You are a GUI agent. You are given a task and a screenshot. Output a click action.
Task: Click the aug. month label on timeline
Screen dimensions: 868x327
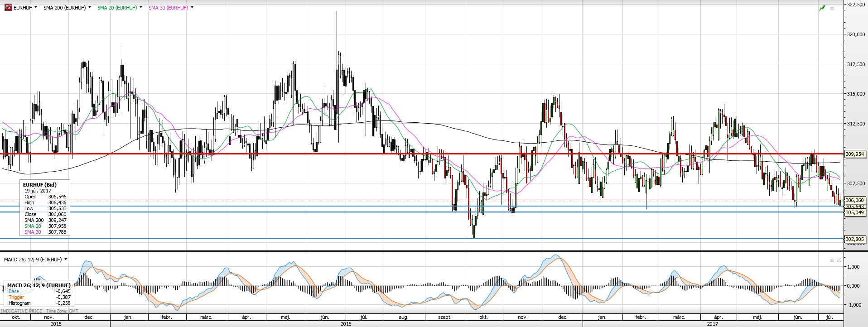[x=403, y=317]
